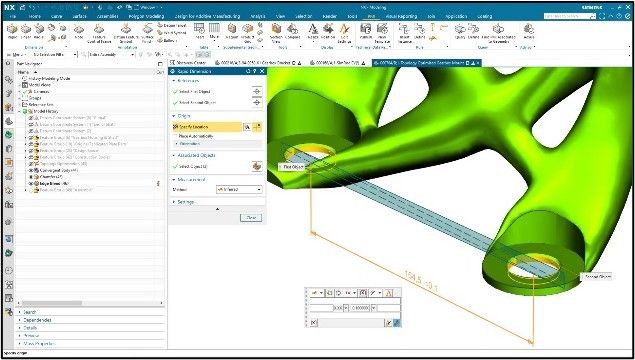Expand the Settings section
The image size is (635, 360).
(x=184, y=202)
